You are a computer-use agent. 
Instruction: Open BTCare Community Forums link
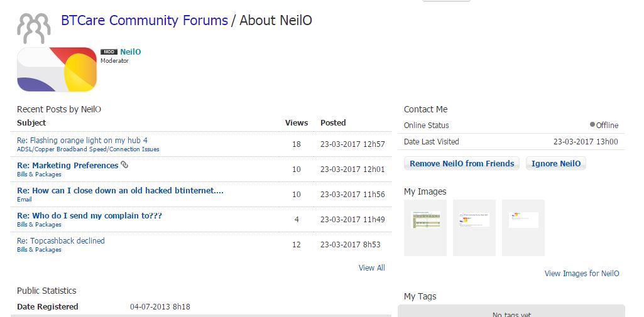coord(144,20)
